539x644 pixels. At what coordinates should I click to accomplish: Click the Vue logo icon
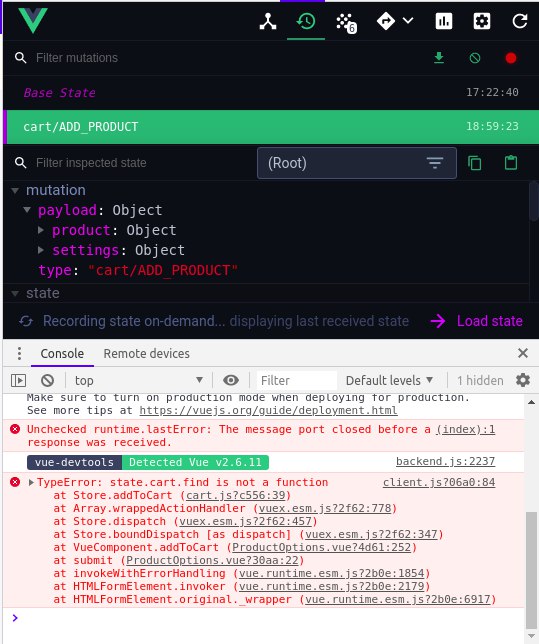coord(33,20)
